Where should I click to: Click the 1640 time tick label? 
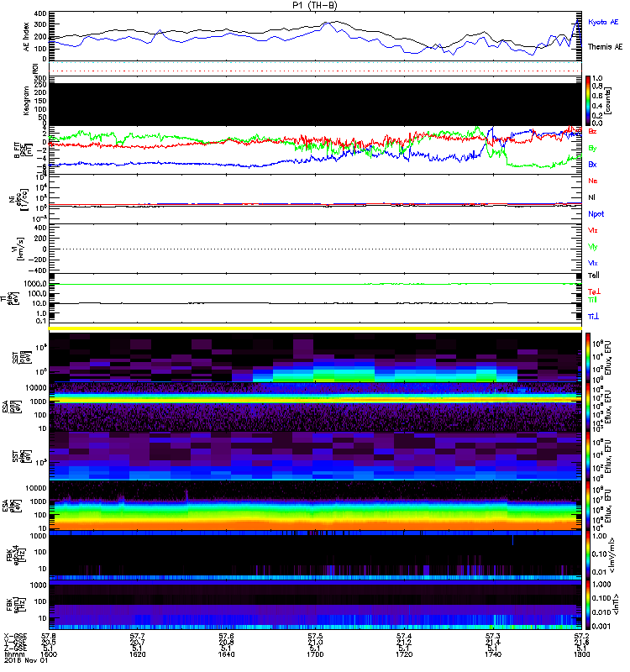(226, 654)
